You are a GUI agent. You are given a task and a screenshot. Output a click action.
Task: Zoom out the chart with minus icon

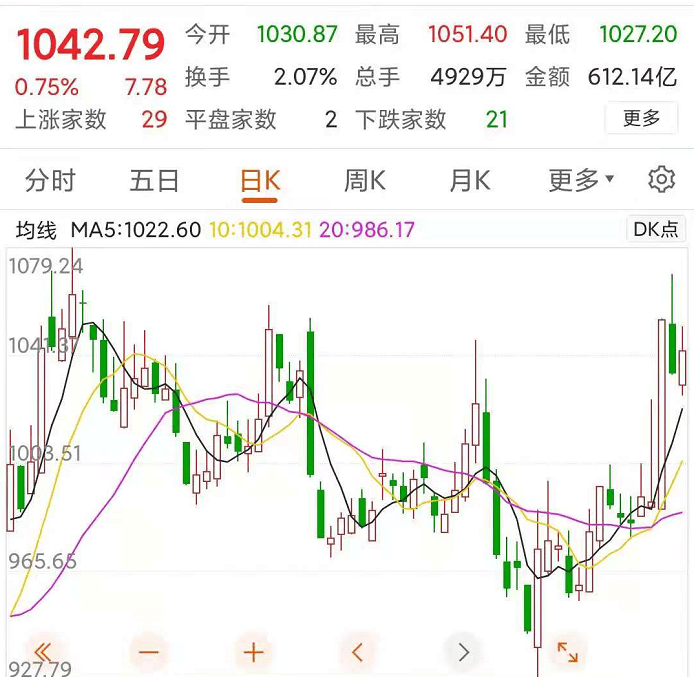click(149, 653)
